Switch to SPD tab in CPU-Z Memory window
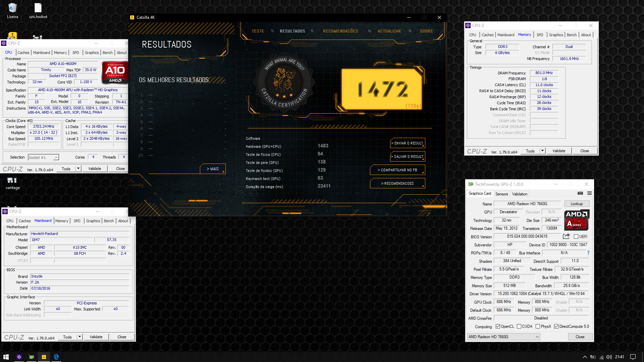This screenshot has width=644, height=362. (540, 35)
